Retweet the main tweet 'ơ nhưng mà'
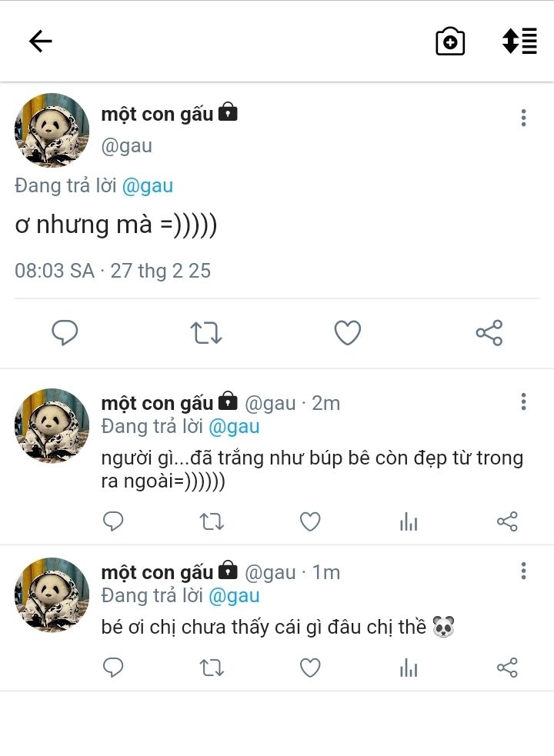The image size is (554, 756). click(206, 333)
